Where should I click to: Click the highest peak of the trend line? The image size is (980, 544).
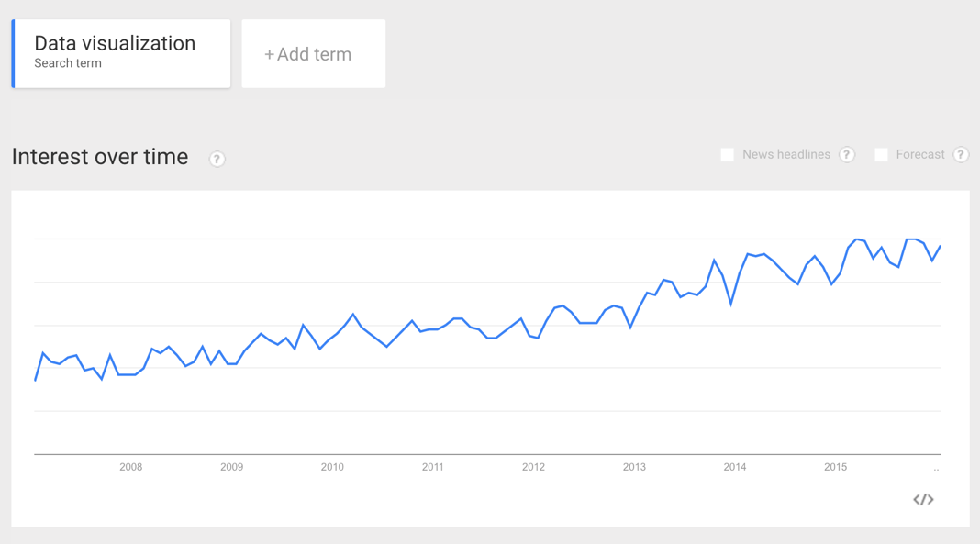[857, 239]
